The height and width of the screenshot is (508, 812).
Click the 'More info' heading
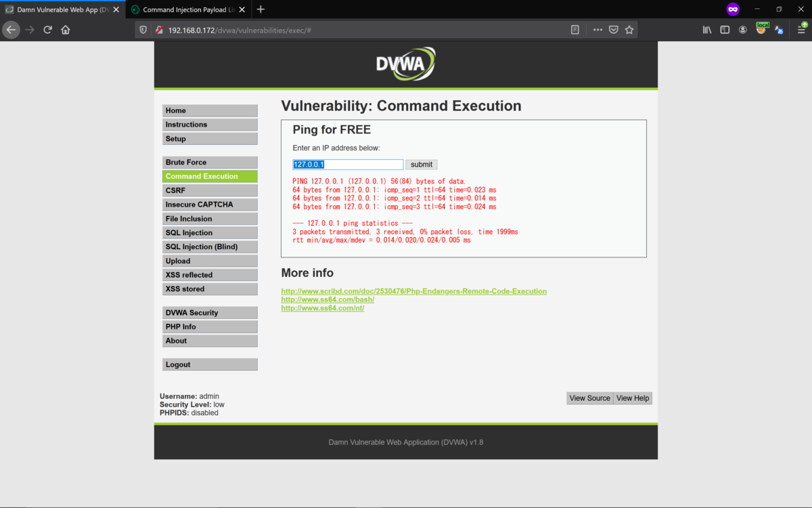(x=307, y=273)
